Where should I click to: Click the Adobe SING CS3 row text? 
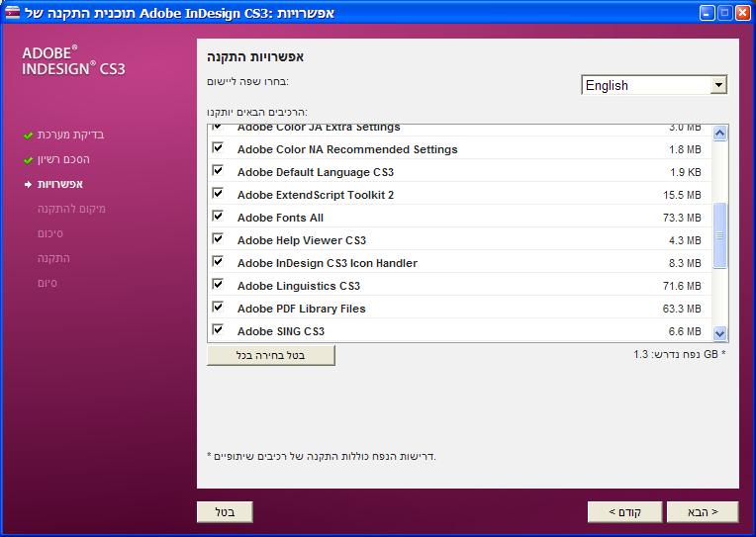click(x=281, y=331)
